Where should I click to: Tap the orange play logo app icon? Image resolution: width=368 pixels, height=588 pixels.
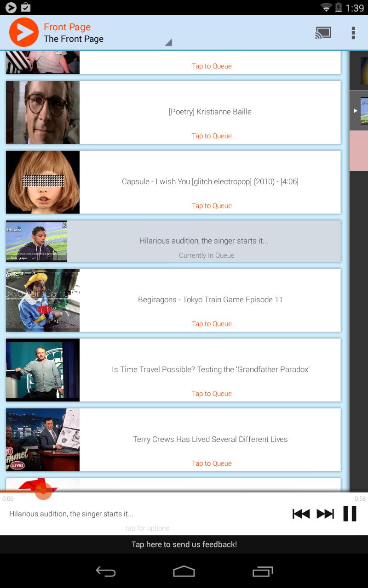point(23,32)
